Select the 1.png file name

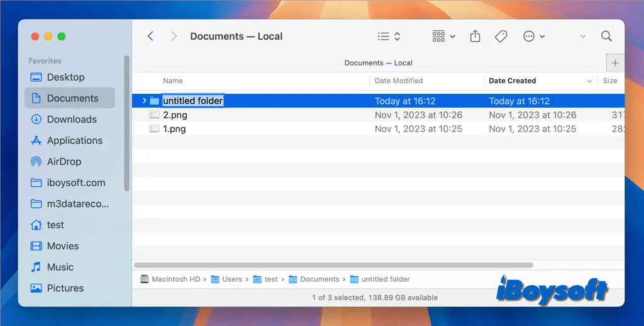click(174, 129)
